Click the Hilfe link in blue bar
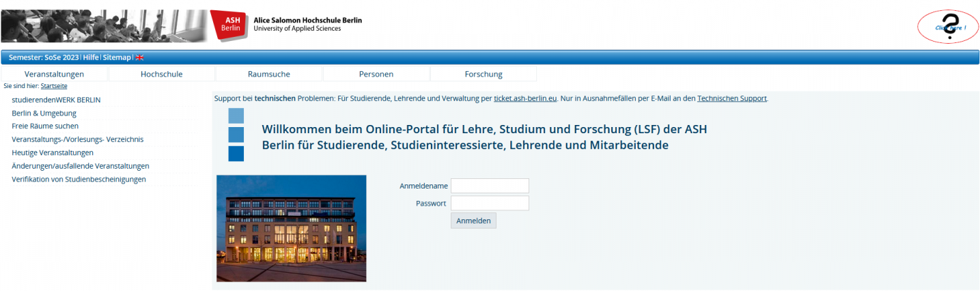The image size is (980, 291). click(91, 57)
